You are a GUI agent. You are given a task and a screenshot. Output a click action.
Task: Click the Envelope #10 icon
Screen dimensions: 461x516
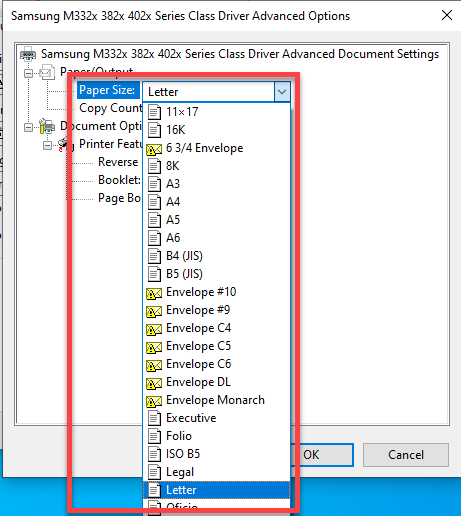(x=154, y=293)
